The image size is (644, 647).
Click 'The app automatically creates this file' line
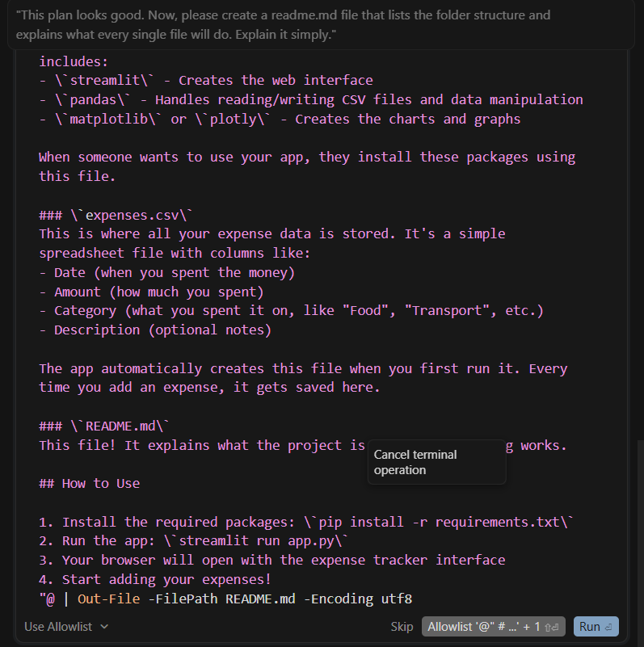[x=303, y=368]
